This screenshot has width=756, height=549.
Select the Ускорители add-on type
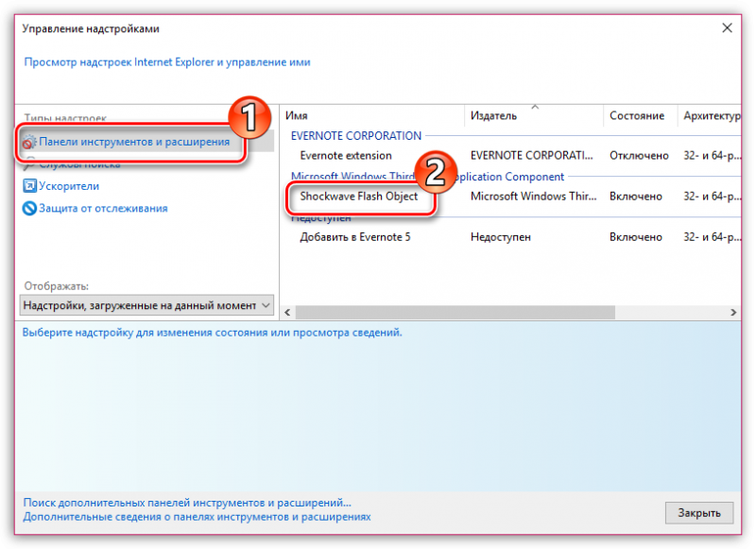(68, 186)
